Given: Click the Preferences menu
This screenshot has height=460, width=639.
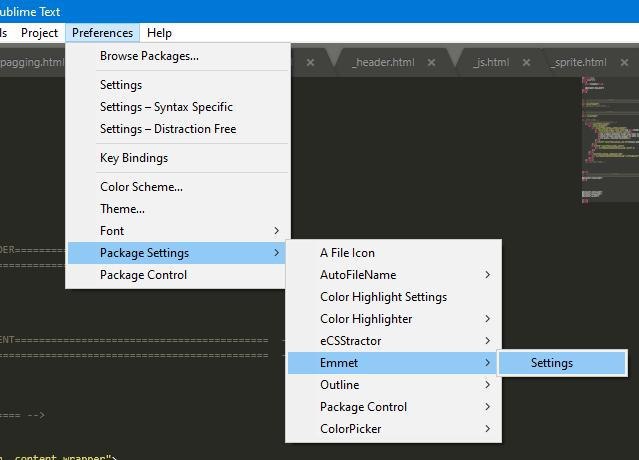Looking at the screenshot, I should (102, 33).
